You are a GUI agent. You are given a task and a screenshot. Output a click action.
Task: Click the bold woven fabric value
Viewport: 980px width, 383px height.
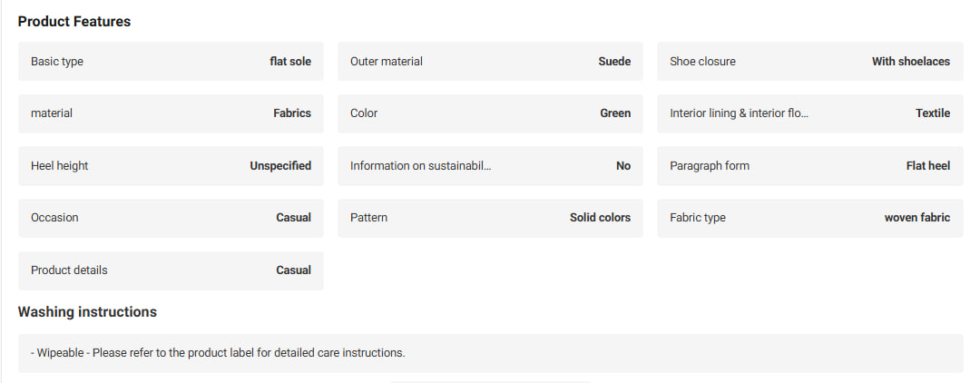(916, 218)
